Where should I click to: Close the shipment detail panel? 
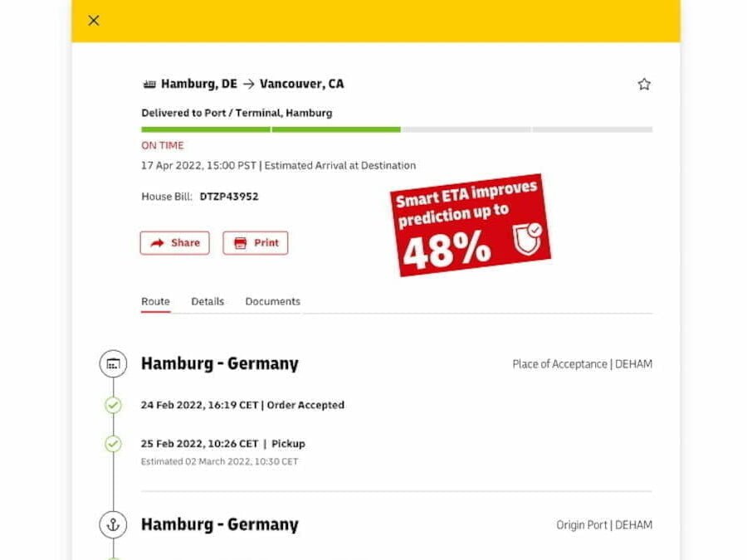pos(94,21)
